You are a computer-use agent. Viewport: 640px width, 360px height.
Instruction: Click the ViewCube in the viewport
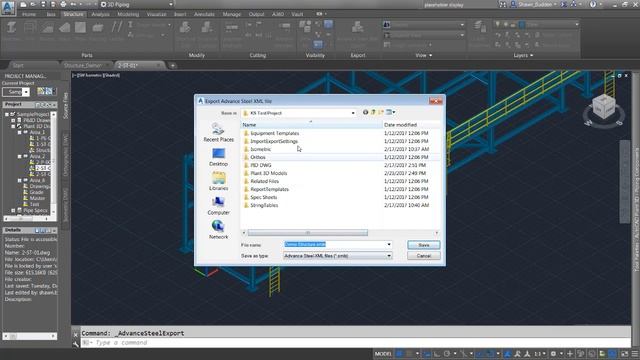604,107
